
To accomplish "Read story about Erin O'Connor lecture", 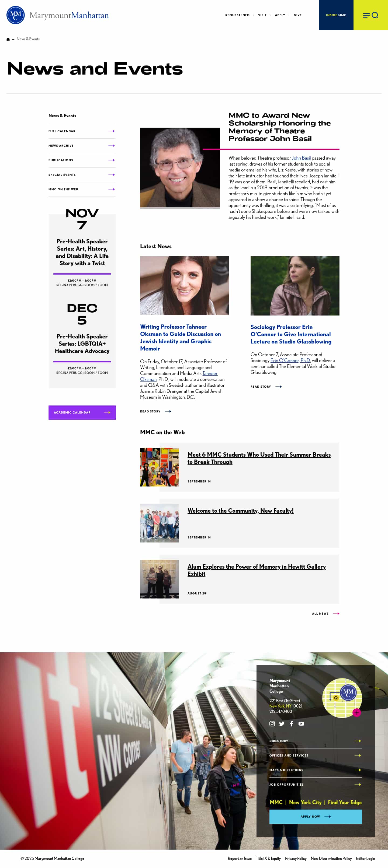I will click(x=266, y=387).
